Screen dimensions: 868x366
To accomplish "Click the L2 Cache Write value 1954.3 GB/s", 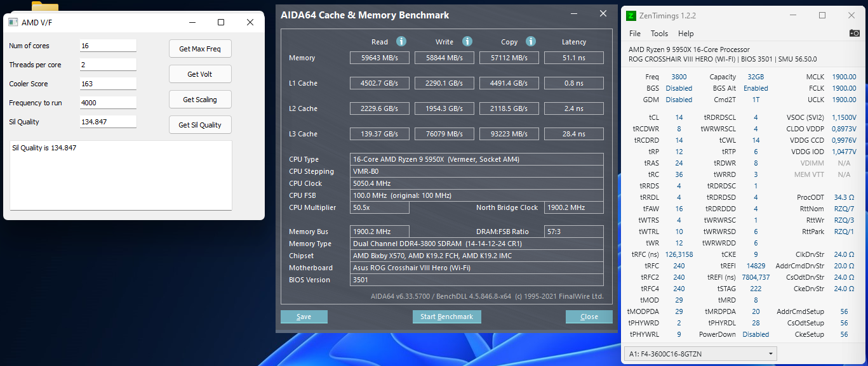I will [444, 108].
